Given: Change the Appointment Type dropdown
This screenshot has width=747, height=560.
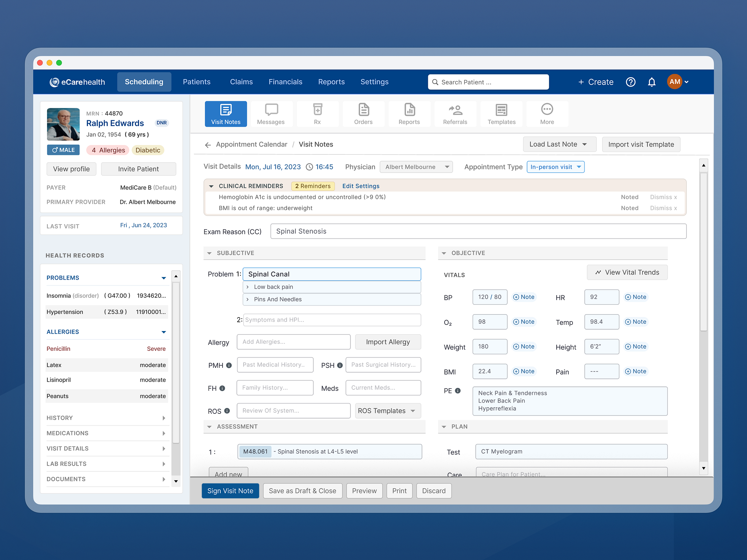Looking at the screenshot, I should coord(555,167).
